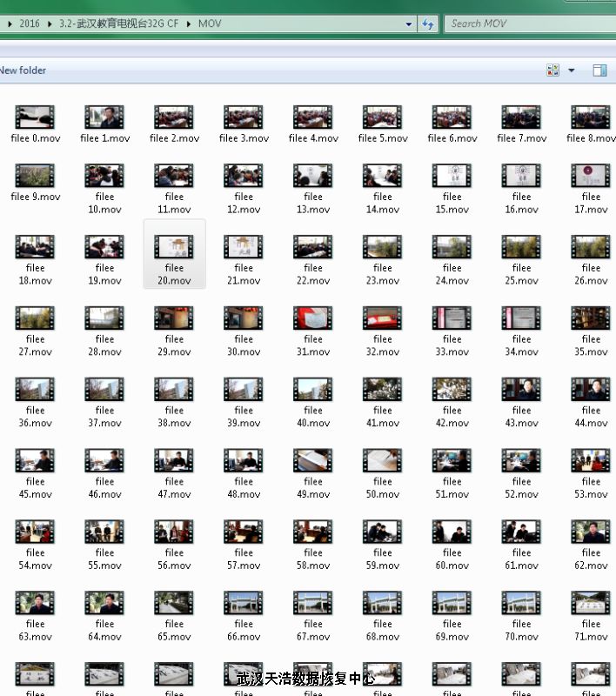616x696 pixels.
Task: Select the filee 8.mov video icon
Action: click(591, 117)
